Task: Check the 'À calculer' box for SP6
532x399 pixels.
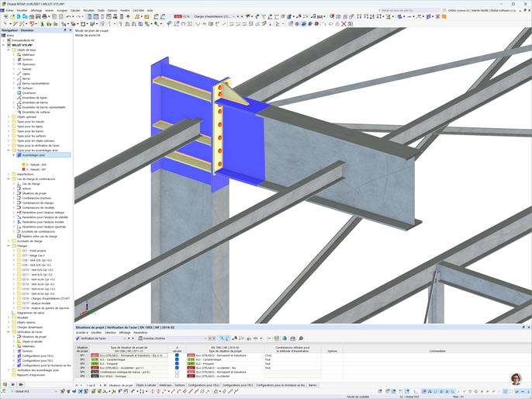Action: click(177, 376)
